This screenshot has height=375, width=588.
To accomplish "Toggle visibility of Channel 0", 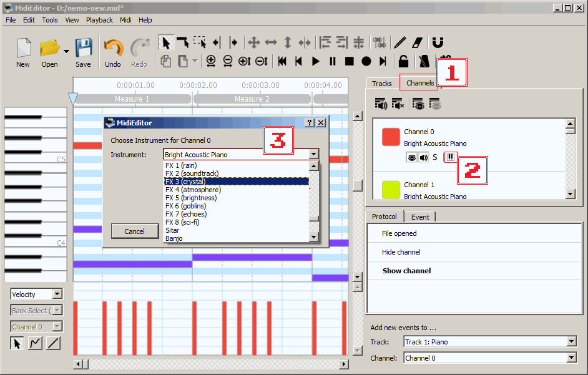I will [x=412, y=157].
